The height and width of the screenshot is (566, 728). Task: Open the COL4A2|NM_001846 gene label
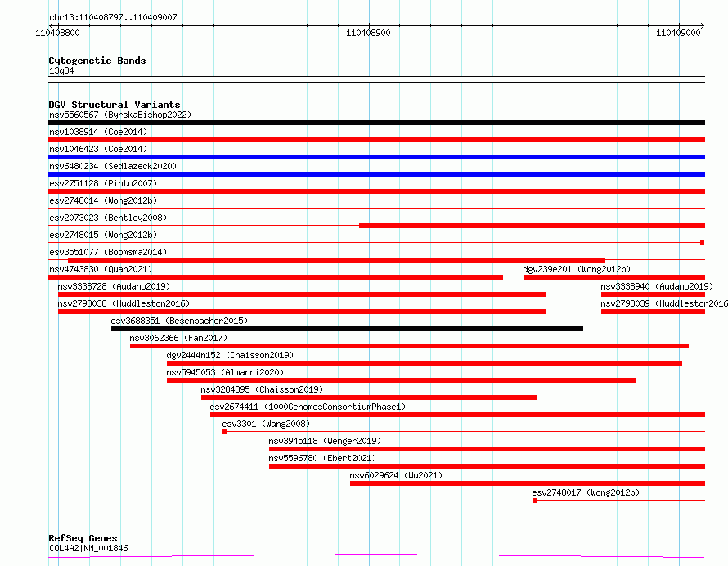point(88,548)
